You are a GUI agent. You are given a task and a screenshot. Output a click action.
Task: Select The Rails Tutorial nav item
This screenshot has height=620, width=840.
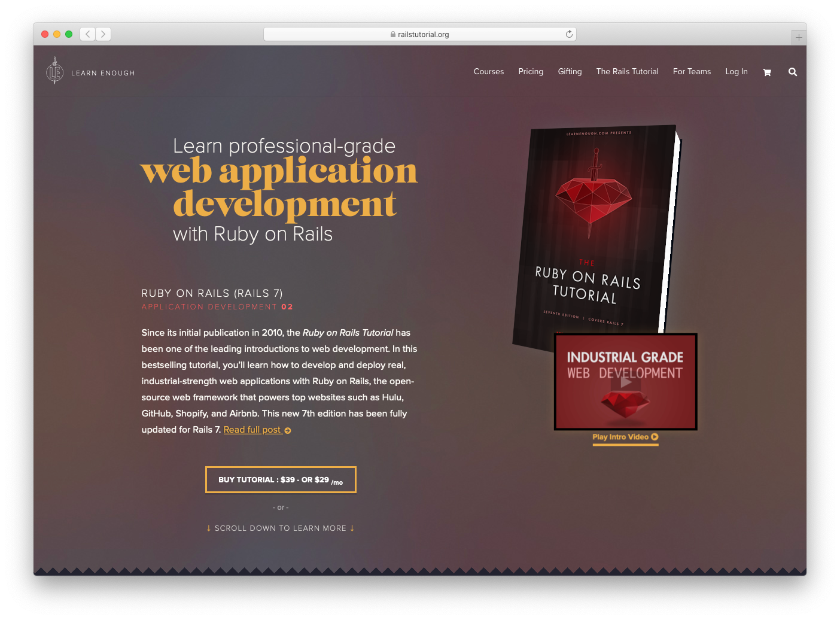click(627, 72)
